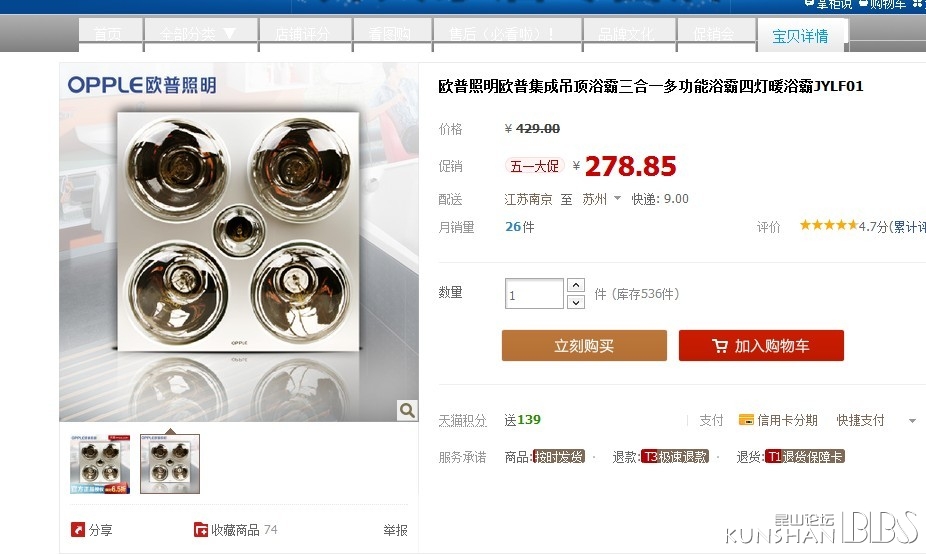
Task: Select the second product thumbnail
Action: [x=170, y=464]
